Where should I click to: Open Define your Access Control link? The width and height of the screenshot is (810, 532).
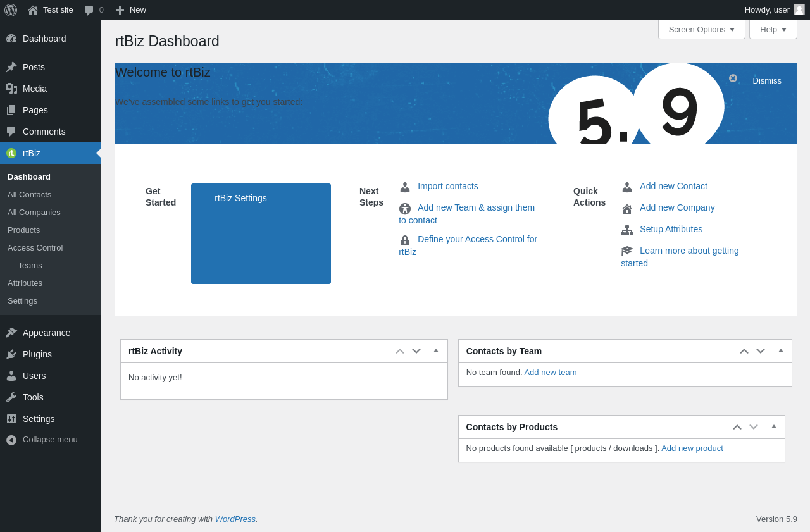pos(468,245)
